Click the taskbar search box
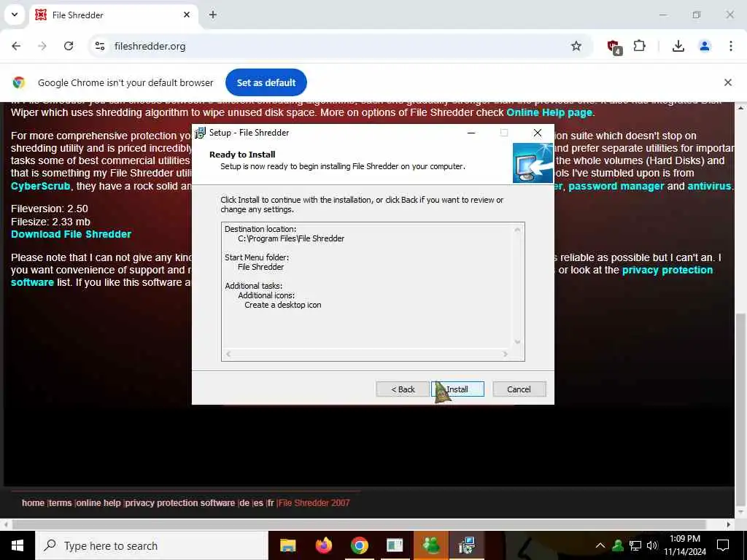This screenshot has width=747, height=560. [152, 545]
